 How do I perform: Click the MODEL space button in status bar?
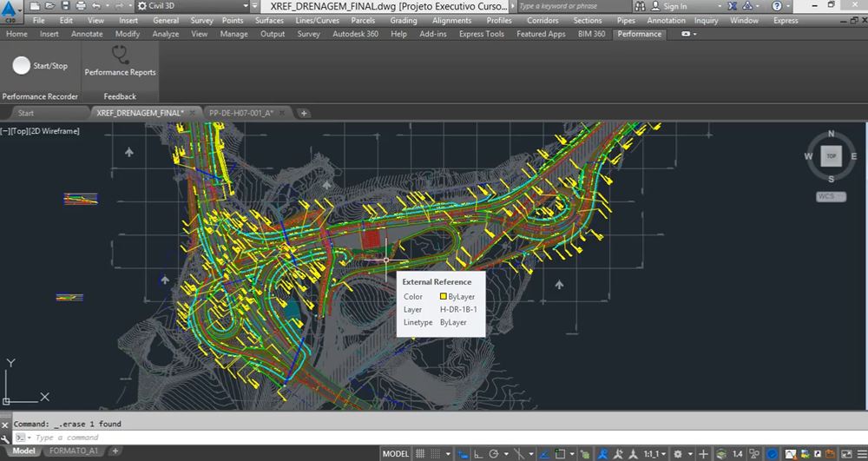pos(396,454)
